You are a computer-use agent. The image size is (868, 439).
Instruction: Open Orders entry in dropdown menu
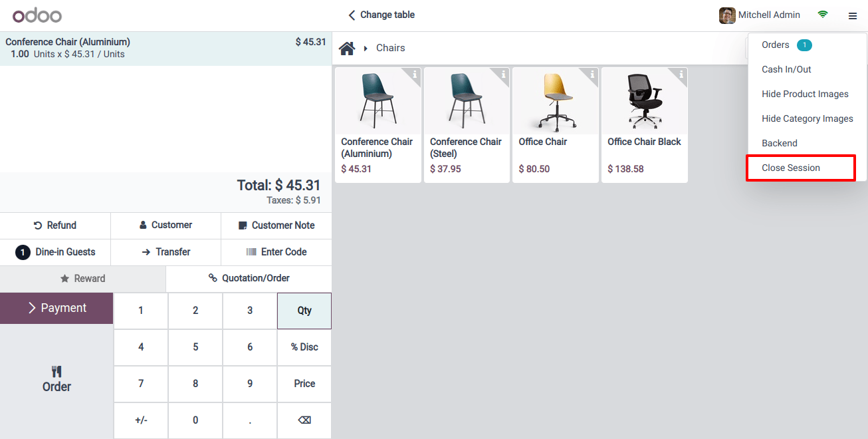(776, 45)
